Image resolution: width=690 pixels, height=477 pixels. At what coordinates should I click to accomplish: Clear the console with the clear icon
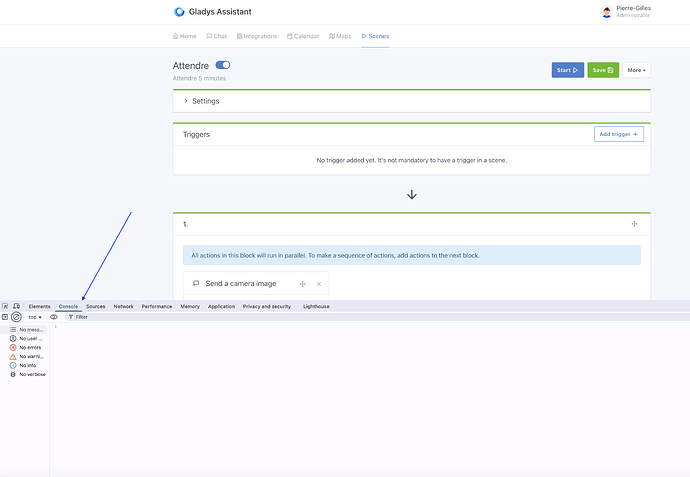[x=16, y=317]
